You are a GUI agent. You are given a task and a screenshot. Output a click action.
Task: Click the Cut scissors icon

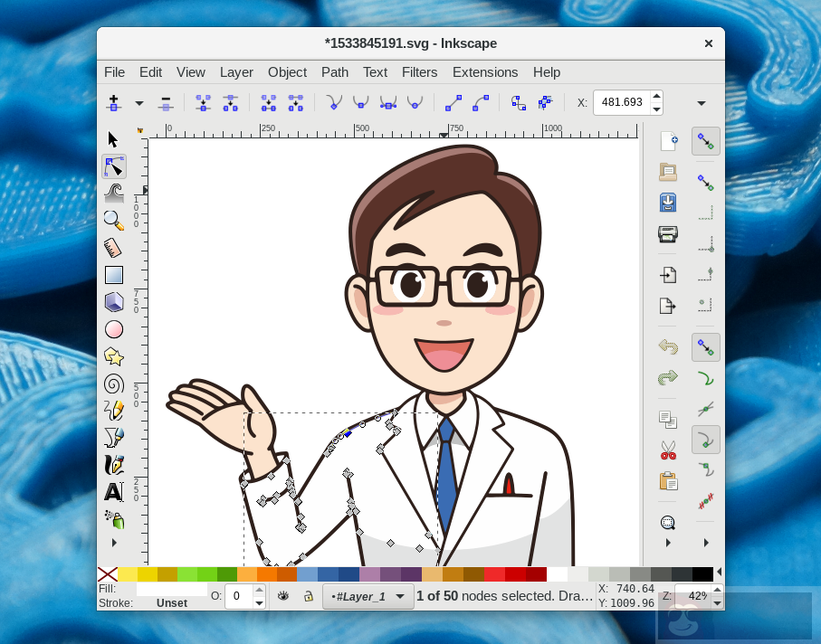(668, 450)
